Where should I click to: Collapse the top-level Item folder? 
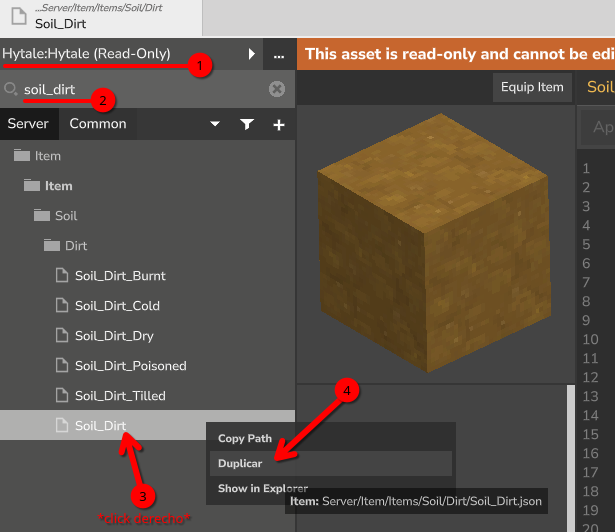coord(21,156)
